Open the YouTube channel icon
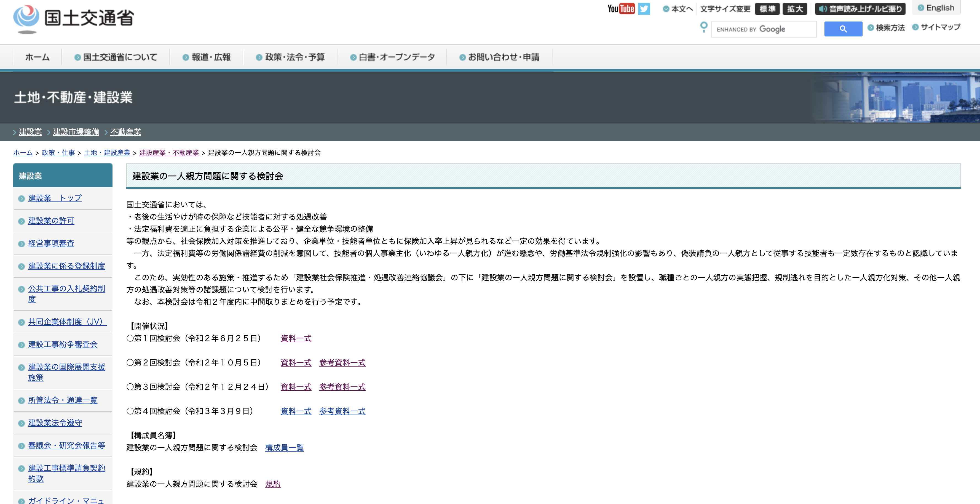 (621, 9)
